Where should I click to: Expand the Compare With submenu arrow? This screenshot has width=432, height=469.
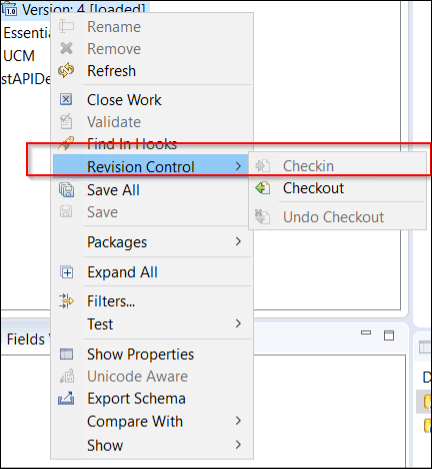pyautogui.click(x=238, y=421)
